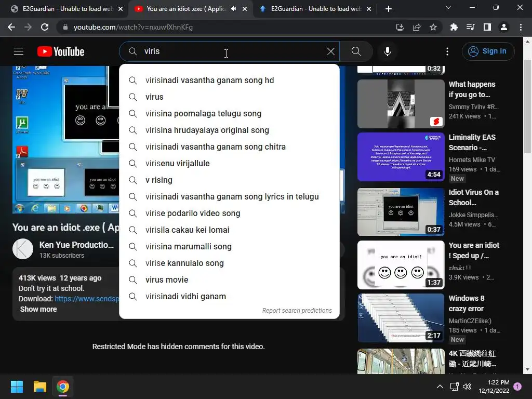Switch to the You are an idiot tab

(x=185, y=9)
